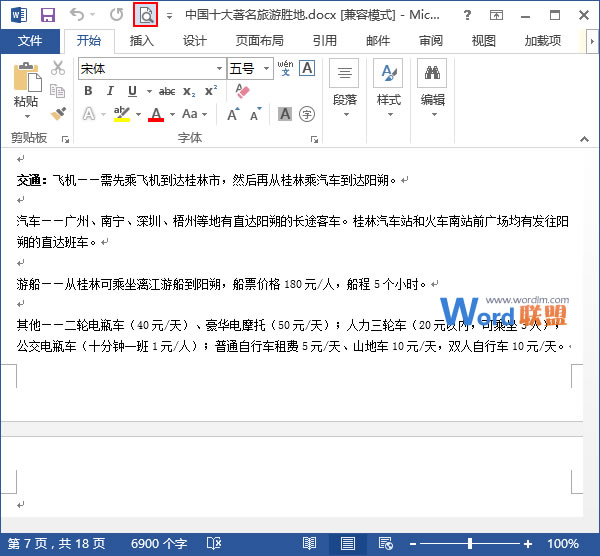Open the font color dropdown arrow
Image resolution: width=600 pixels, height=556 pixels.
(x=172, y=114)
